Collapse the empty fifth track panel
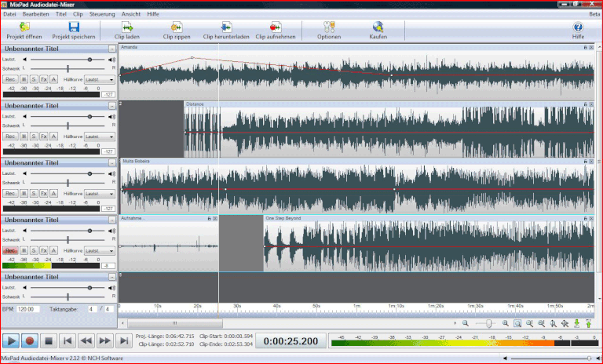603x364 pixels. tap(111, 277)
